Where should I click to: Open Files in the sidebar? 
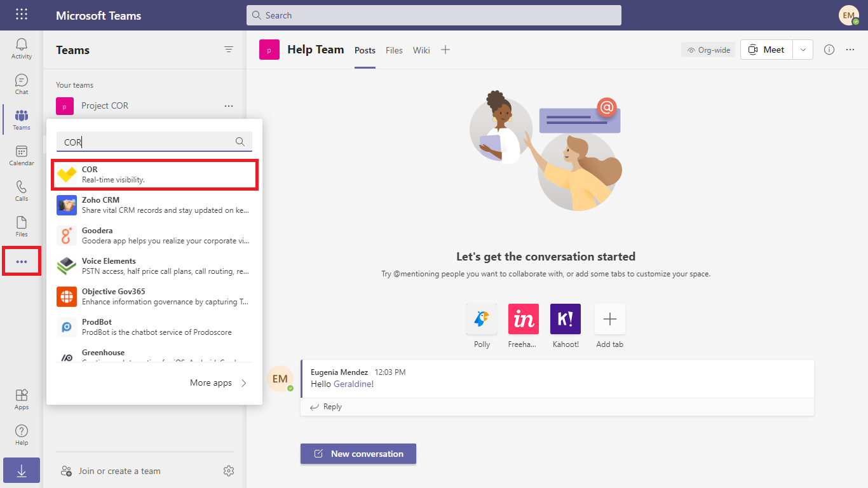(22, 227)
